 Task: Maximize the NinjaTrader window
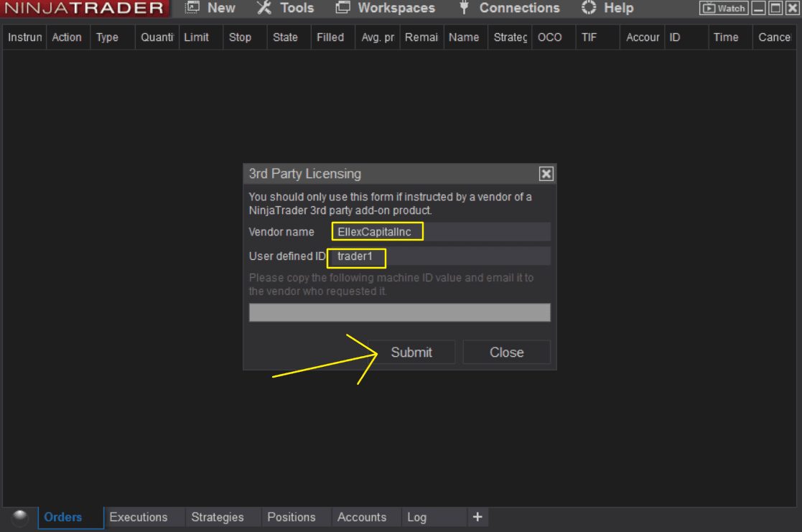pos(776,8)
